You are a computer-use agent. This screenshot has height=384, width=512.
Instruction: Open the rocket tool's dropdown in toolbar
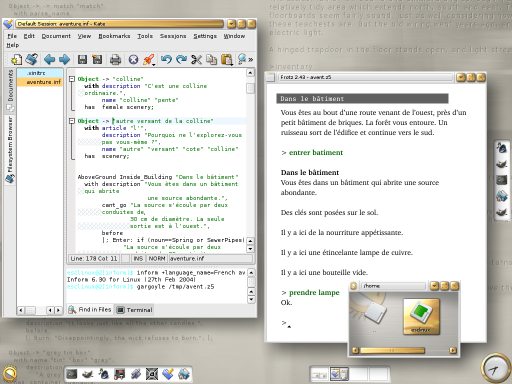pos(154,64)
